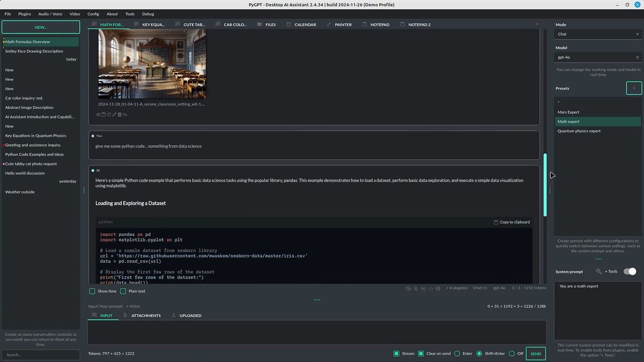This screenshot has height=362, width=644.
Task: Toggle the Clear on send checkbox
Action: (421, 353)
